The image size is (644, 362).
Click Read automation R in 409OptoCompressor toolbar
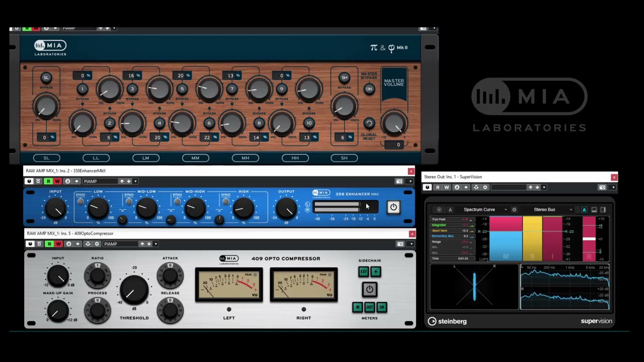click(x=49, y=244)
